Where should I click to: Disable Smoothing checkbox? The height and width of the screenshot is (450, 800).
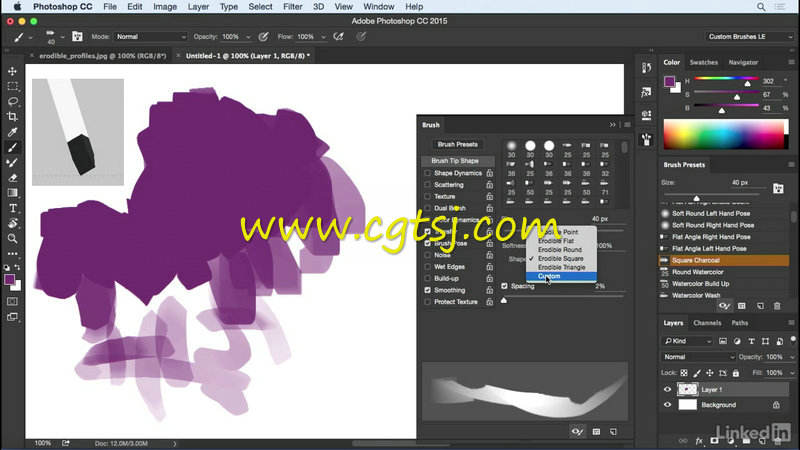[428, 290]
